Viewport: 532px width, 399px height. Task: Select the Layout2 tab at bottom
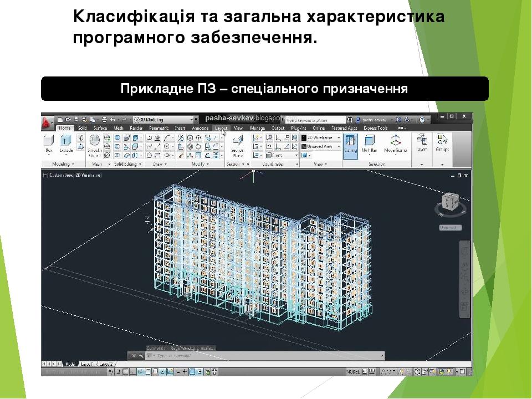pos(106,364)
